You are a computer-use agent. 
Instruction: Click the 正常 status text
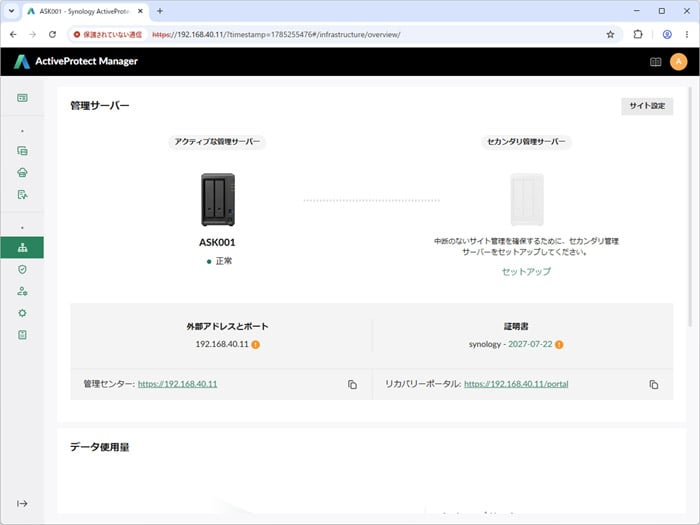[x=224, y=261]
